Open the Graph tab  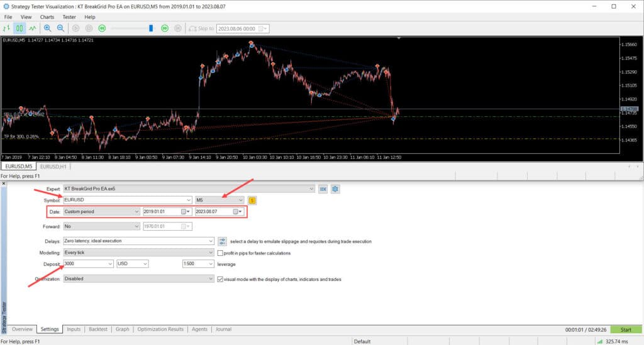pyautogui.click(x=123, y=329)
